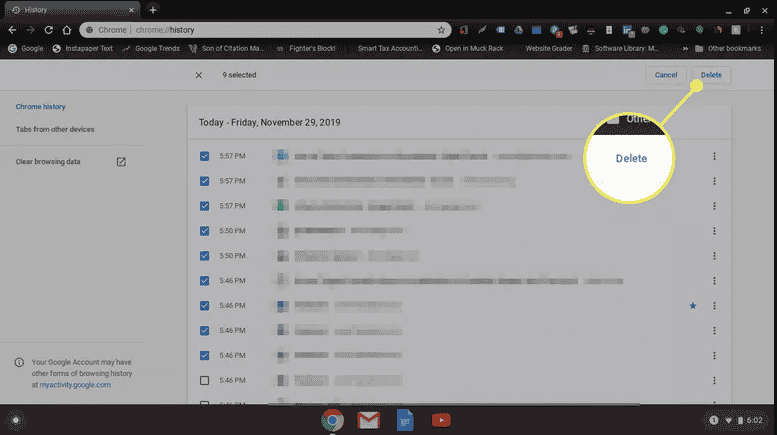
Task: Uncheck the third 5:57 PM history entry
Action: [204, 206]
